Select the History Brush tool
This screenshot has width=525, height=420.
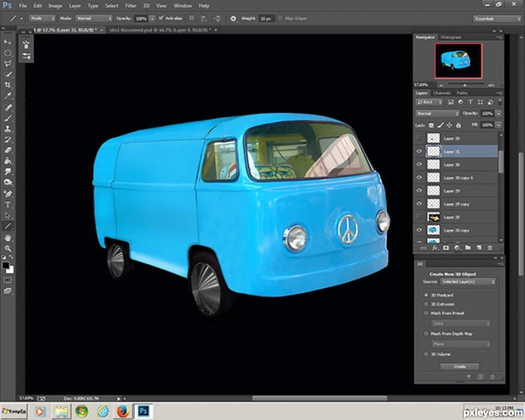[8, 140]
